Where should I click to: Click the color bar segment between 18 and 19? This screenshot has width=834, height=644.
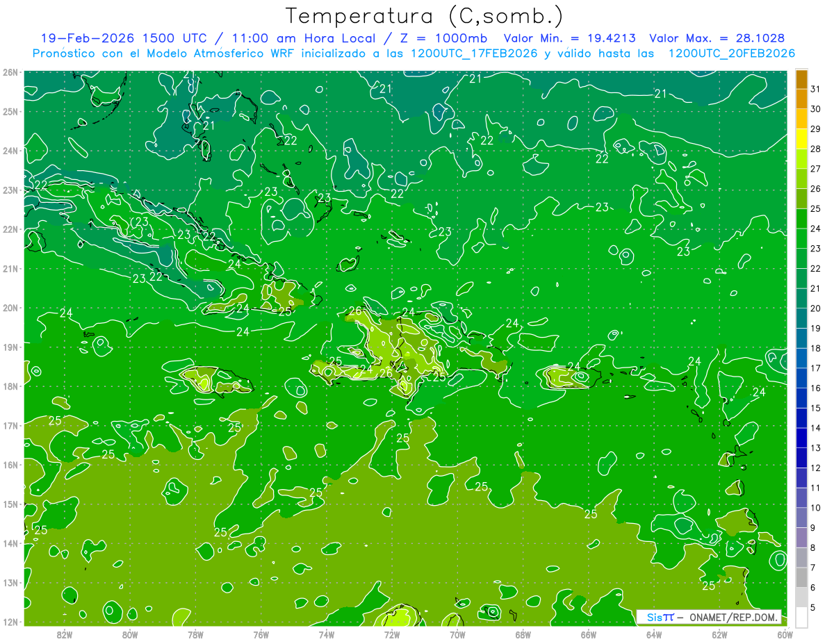point(801,338)
